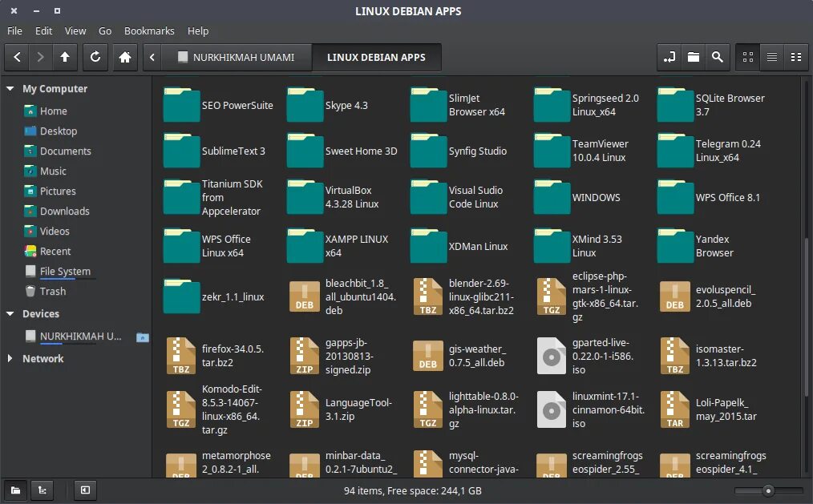Screen dimensions: 813x504
Task: Select LanguageTool-3.1.zip file
Action: 341,409
